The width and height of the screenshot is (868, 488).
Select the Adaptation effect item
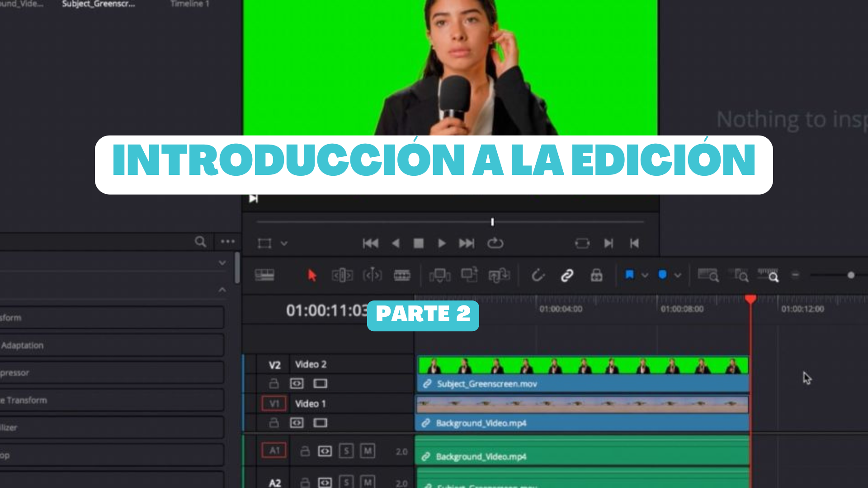click(112, 345)
